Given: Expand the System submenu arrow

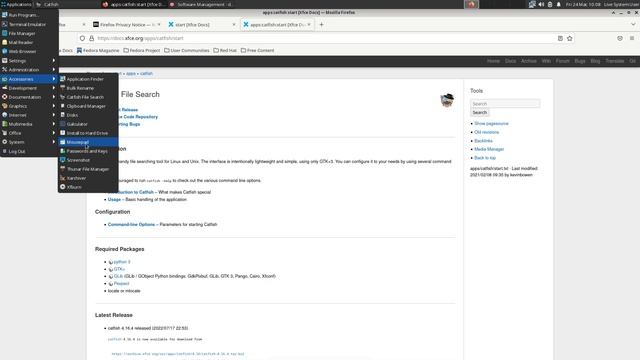Looking at the screenshot, I should pyautogui.click(x=54, y=142).
